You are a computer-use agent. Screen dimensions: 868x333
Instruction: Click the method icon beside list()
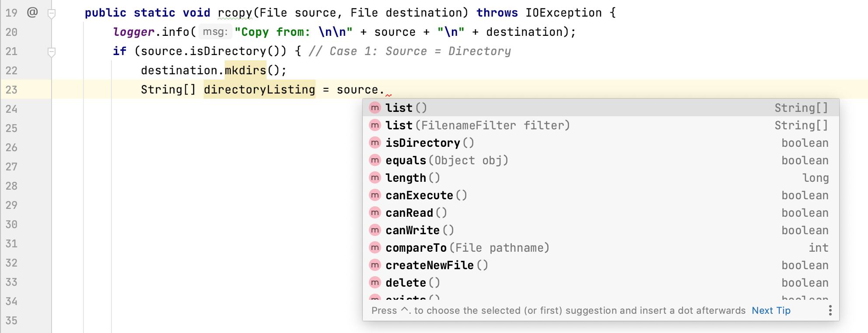click(x=375, y=108)
